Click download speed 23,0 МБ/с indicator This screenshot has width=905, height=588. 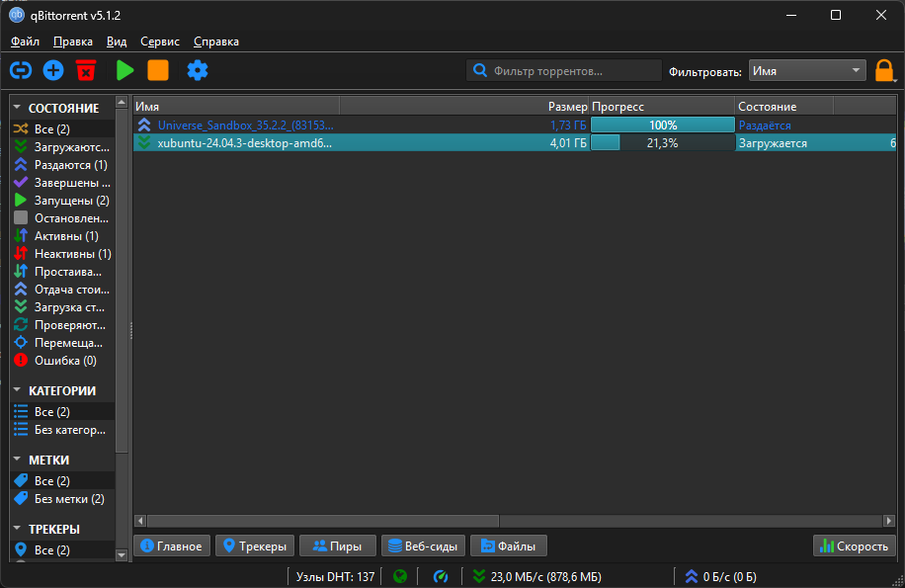point(537,576)
